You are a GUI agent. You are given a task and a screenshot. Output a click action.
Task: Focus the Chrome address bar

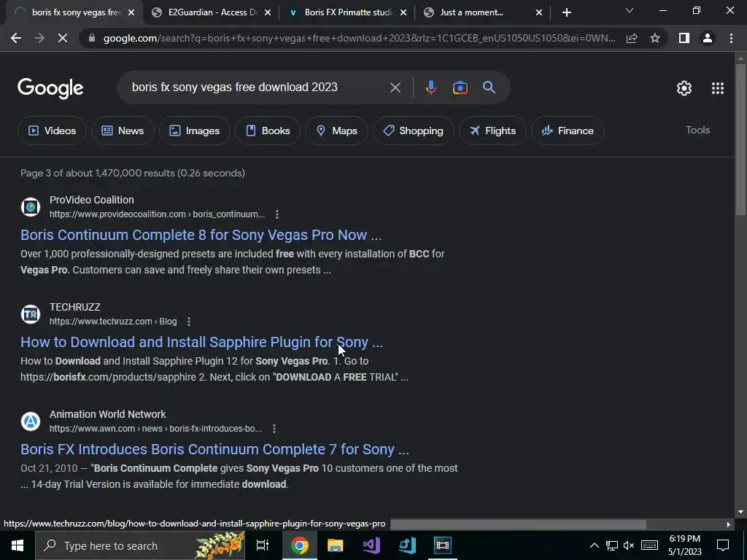pos(359,38)
